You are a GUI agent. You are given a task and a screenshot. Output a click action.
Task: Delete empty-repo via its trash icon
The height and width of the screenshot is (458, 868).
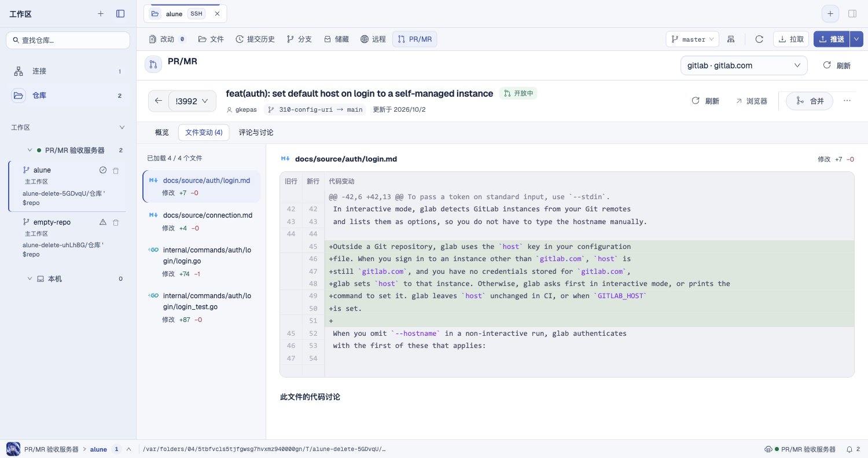116,222
